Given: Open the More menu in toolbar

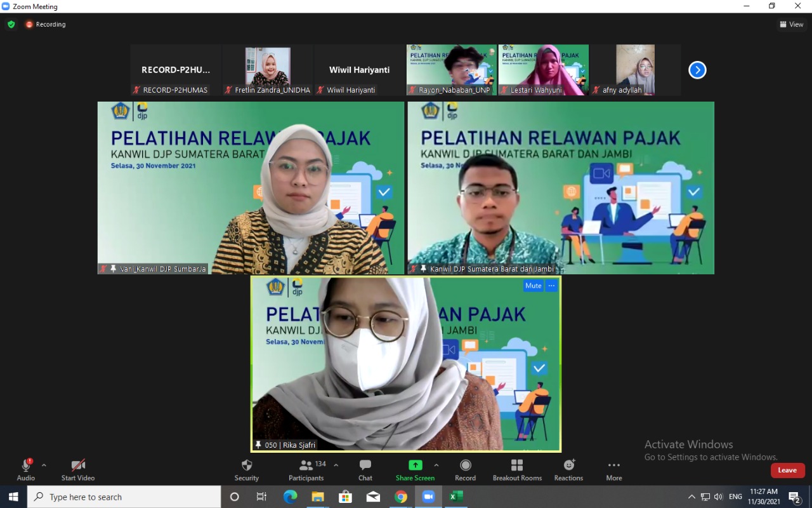Looking at the screenshot, I should click(613, 465).
